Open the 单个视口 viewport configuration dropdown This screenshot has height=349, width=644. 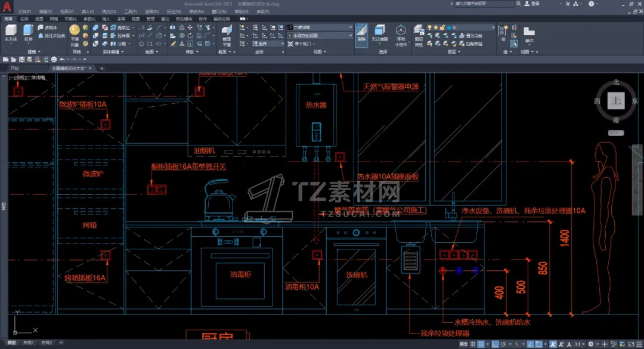click(302, 44)
